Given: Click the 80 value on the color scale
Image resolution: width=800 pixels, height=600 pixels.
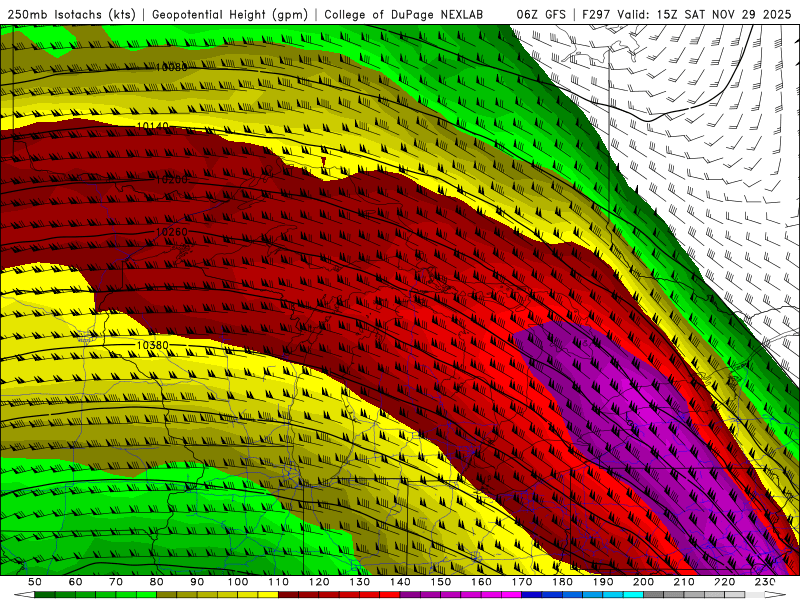Looking at the screenshot, I should (x=156, y=582).
